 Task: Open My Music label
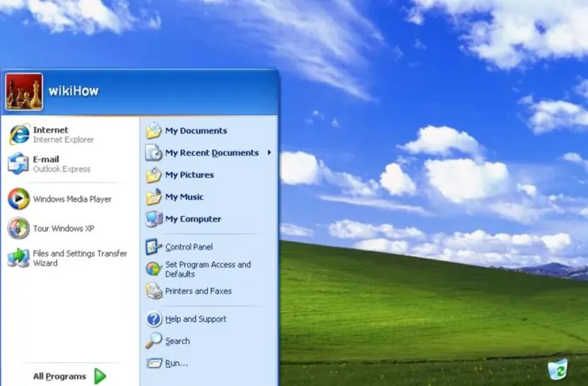pyautogui.click(x=184, y=197)
